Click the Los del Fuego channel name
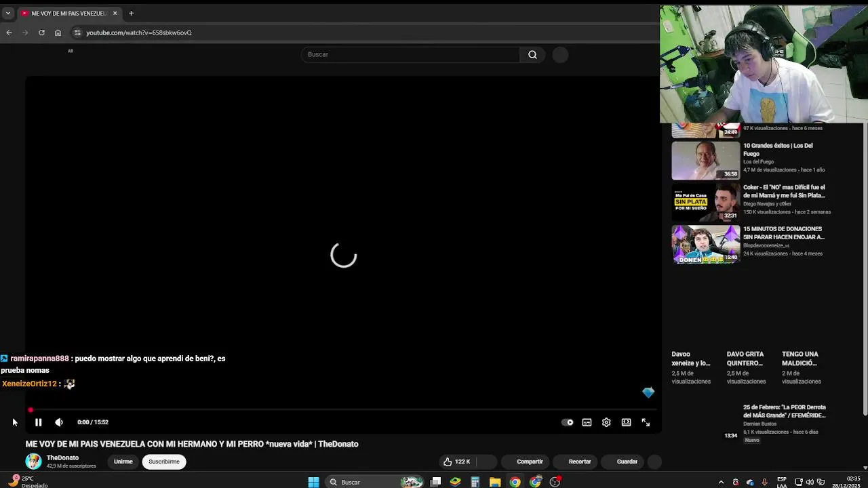 pos(758,162)
